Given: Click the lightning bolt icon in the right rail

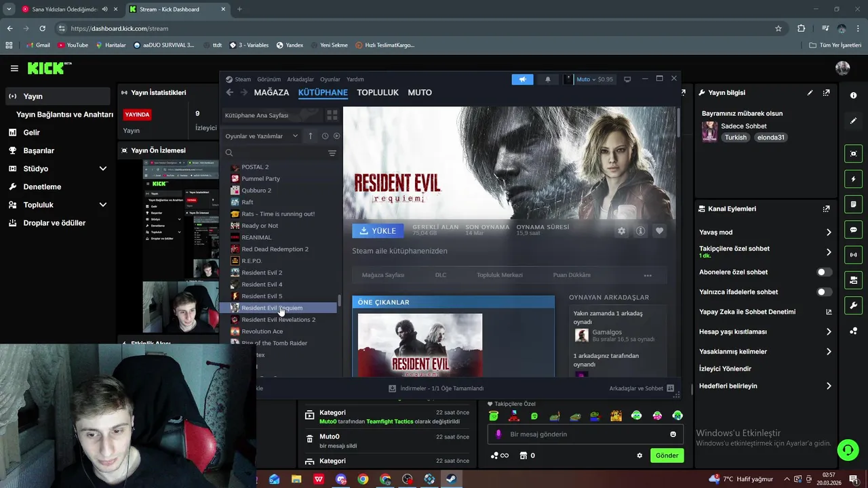Looking at the screenshot, I should pos(853,179).
